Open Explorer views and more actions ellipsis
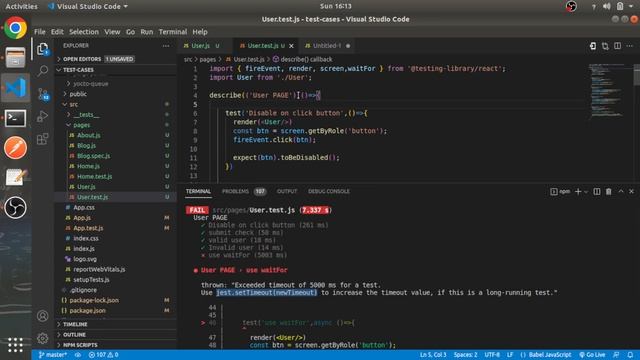 point(166,46)
